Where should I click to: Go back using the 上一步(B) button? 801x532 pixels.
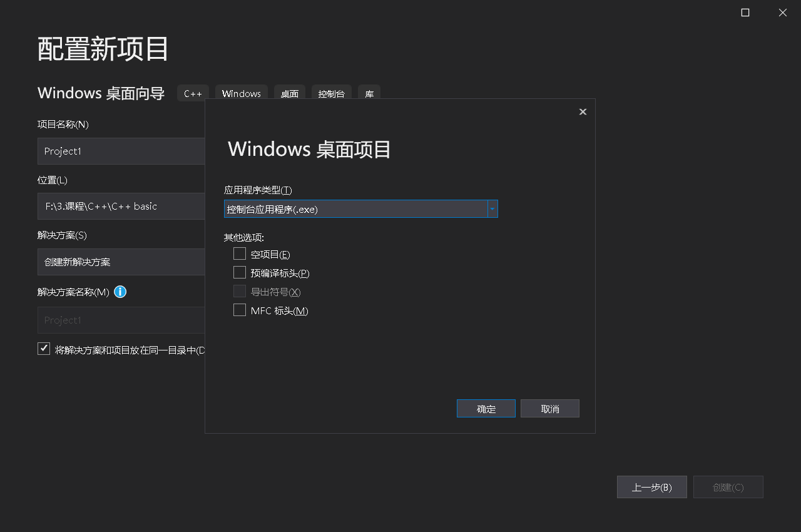point(651,487)
